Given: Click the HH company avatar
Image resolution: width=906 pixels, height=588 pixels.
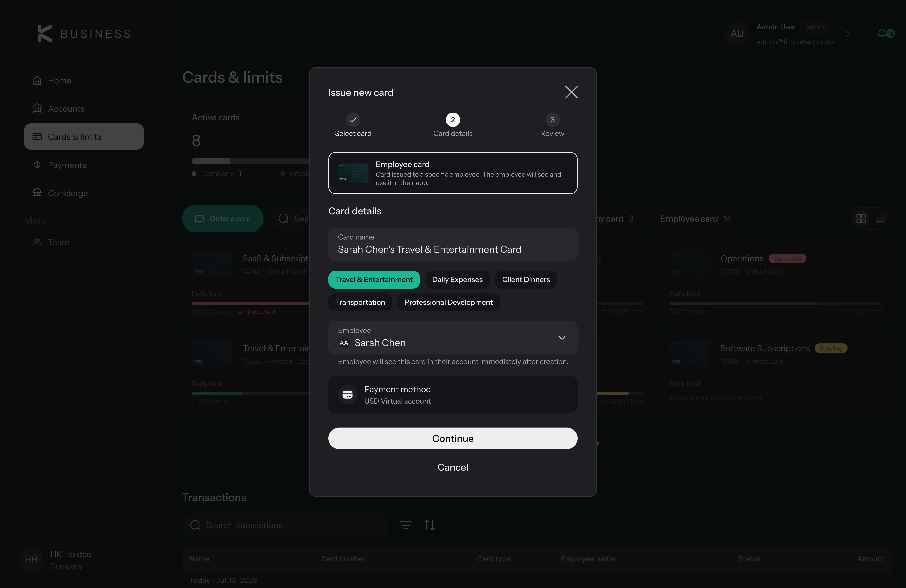Looking at the screenshot, I should (31, 559).
